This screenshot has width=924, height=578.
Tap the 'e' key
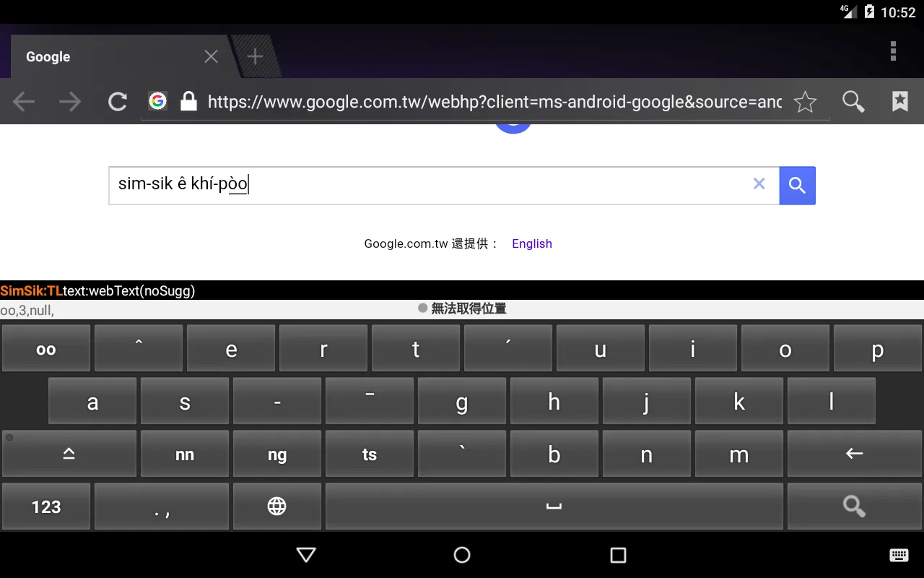[x=231, y=348]
